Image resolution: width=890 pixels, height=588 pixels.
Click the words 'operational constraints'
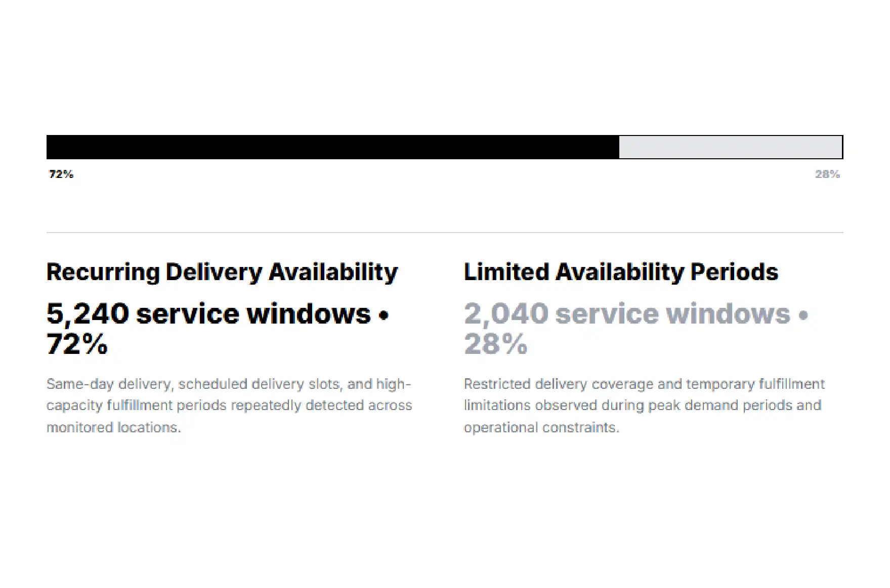(541, 428)
